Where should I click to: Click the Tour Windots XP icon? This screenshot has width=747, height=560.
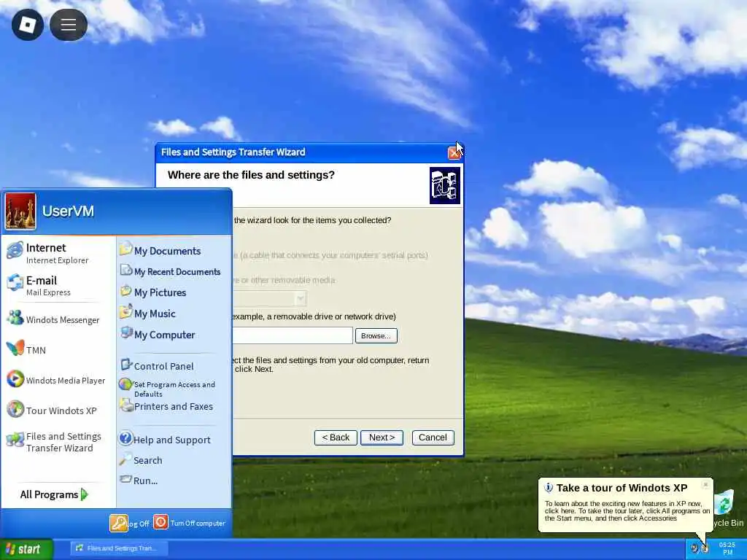(x=15, y=409)
